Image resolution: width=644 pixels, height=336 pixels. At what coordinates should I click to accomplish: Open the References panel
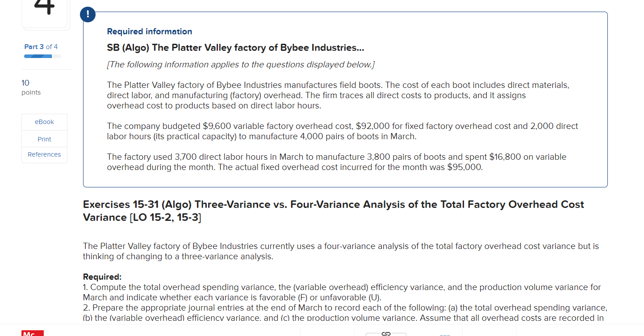(44, 154)
